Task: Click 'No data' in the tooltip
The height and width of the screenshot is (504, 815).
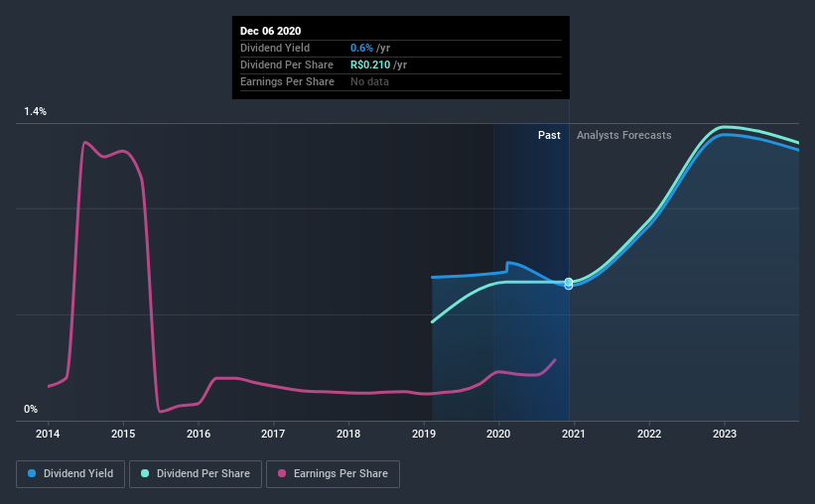Action: click(369, 81)
